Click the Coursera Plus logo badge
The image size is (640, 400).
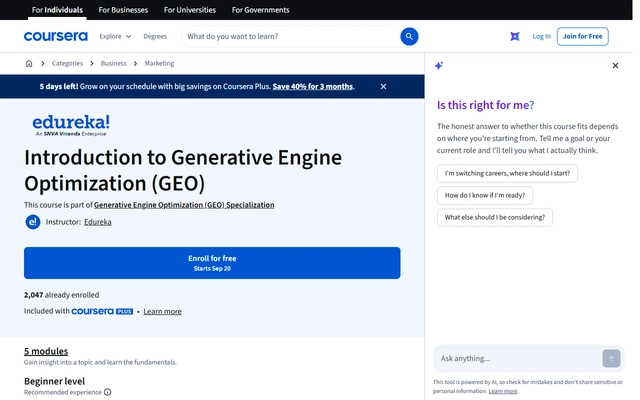(102, 311)
